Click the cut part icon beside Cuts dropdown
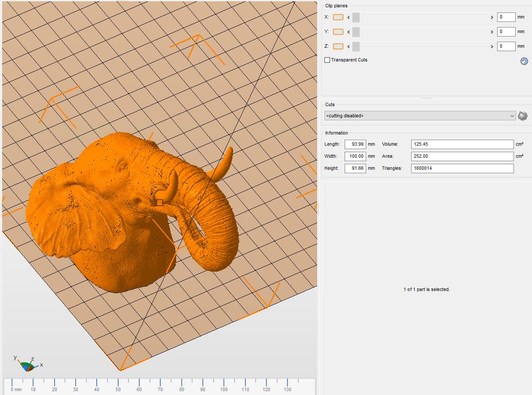Image resolution: width=532 pixels, height=395 pixels. click(523, 116)
